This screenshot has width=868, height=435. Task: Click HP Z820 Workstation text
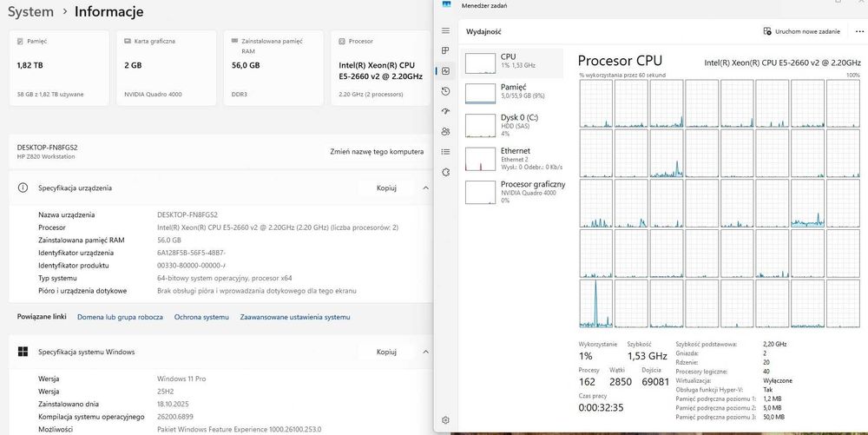(x=46, y=156)
